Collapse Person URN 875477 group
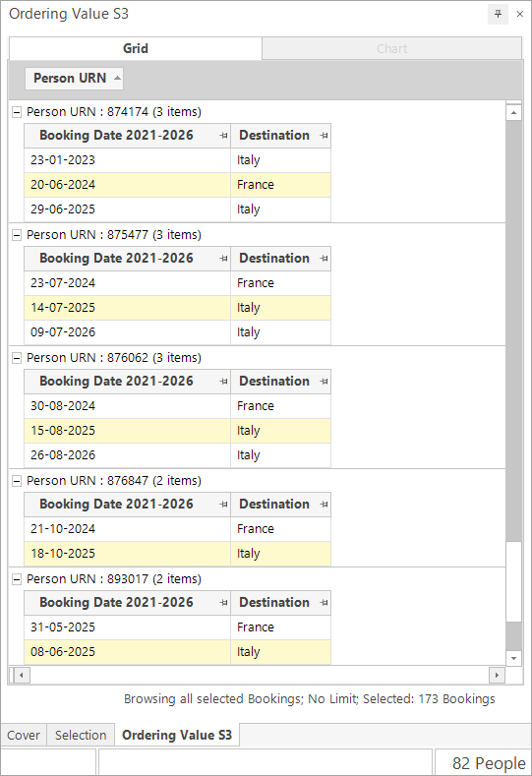Screen dimensions: 532x776 [x=17, y=235]
